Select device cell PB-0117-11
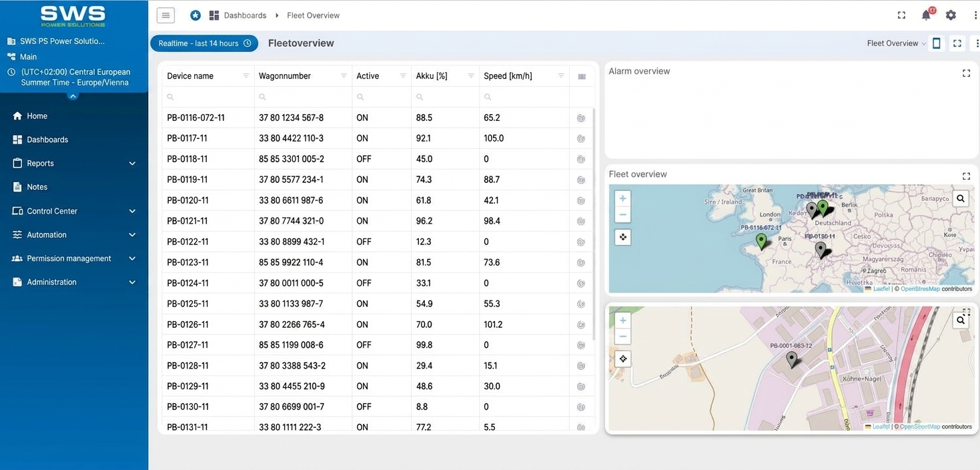This screenshot has height=470, width=980. (187, 139)
